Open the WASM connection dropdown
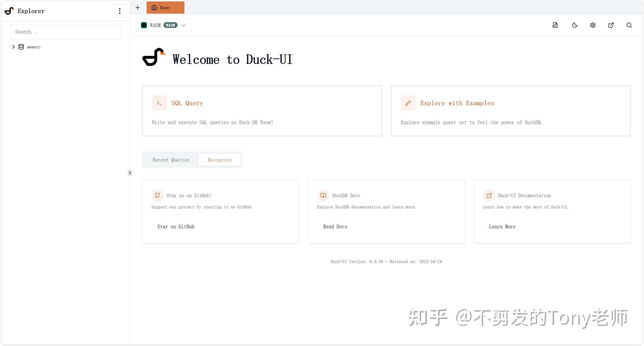 (x=184, y=25)
